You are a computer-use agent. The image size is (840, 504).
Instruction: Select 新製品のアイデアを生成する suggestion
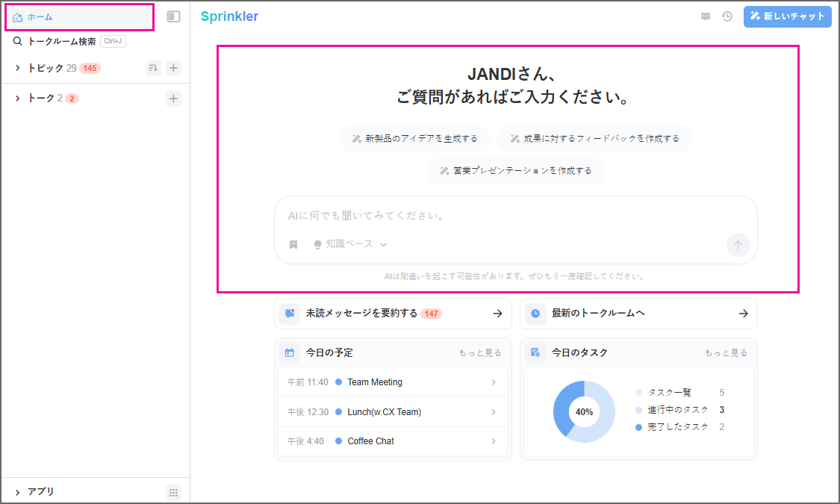click(414, 139)
